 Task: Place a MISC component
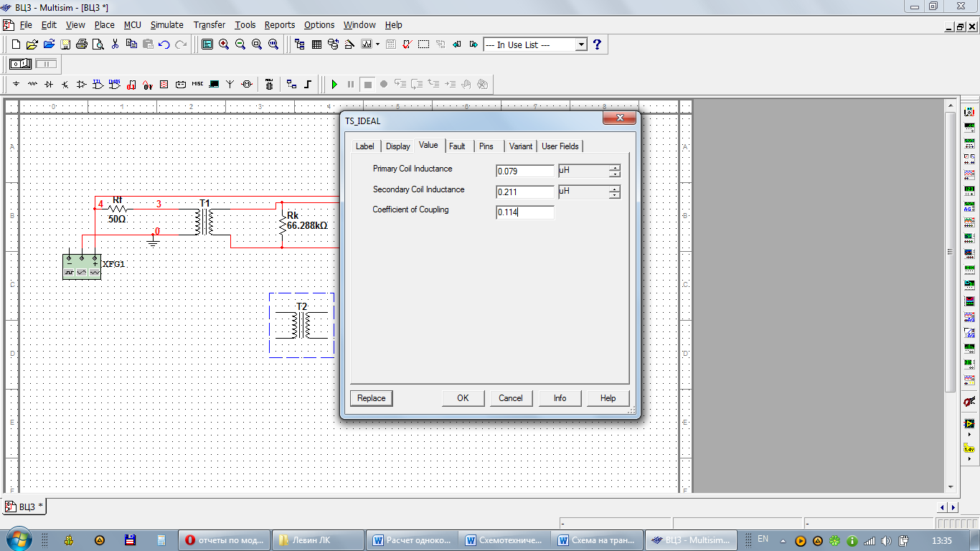click(x=197, y=85)
